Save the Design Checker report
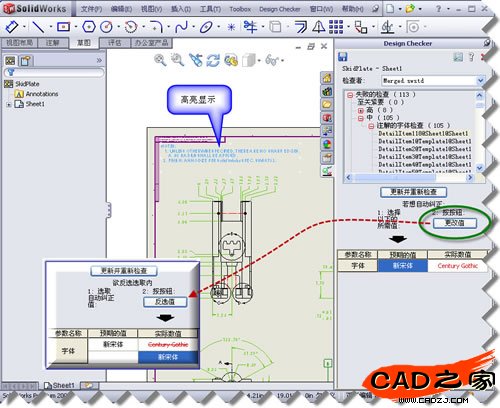 point(343,57)
